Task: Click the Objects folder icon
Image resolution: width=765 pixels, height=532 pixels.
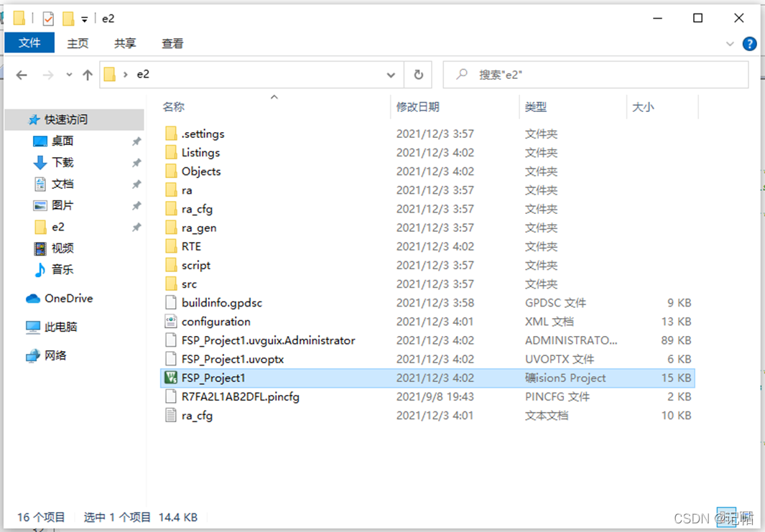Action: pos(171,171)
